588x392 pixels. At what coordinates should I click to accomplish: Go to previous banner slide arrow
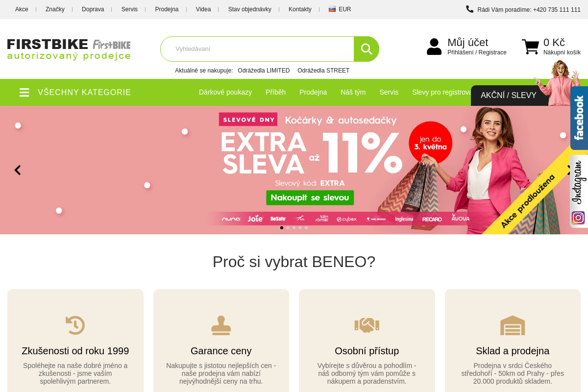point(18,170)
